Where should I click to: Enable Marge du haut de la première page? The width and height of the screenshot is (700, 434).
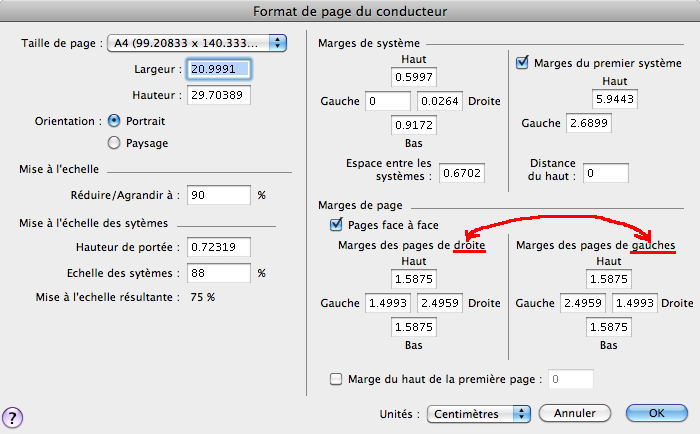335,379
